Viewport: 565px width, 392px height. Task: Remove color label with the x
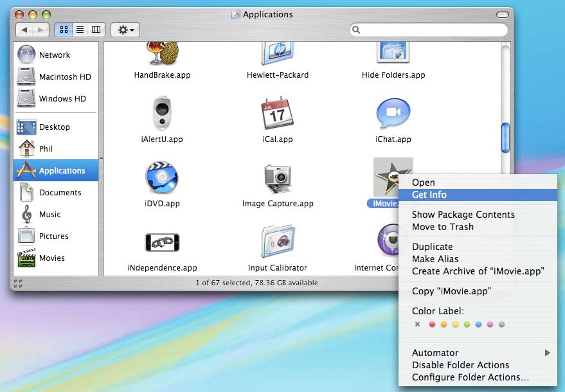(x=417, y=325)
